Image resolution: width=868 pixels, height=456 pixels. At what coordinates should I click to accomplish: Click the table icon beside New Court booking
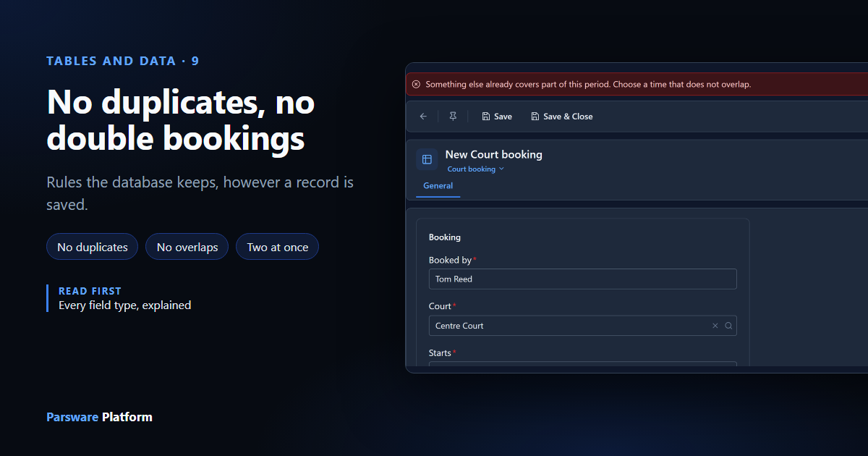click(x=427, y=159)
